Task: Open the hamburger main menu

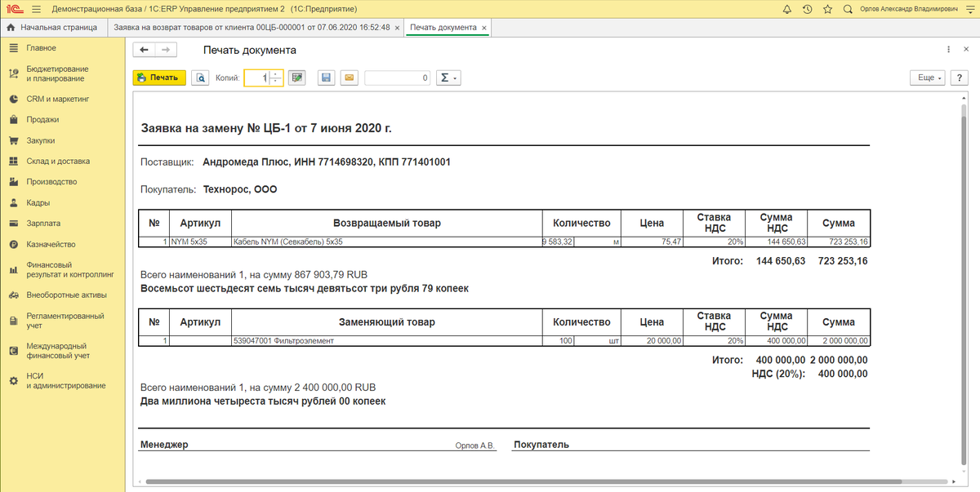Action: (x=37, y=9)
